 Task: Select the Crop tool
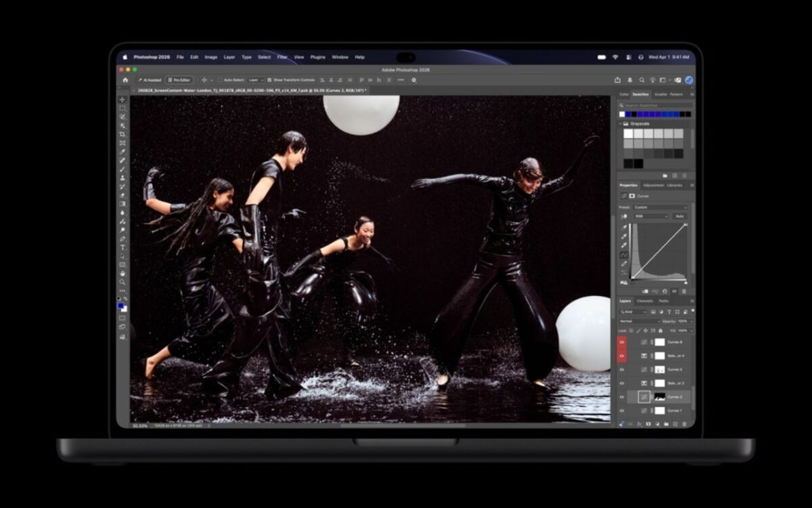pyautogui.click(x=122, y=134)
